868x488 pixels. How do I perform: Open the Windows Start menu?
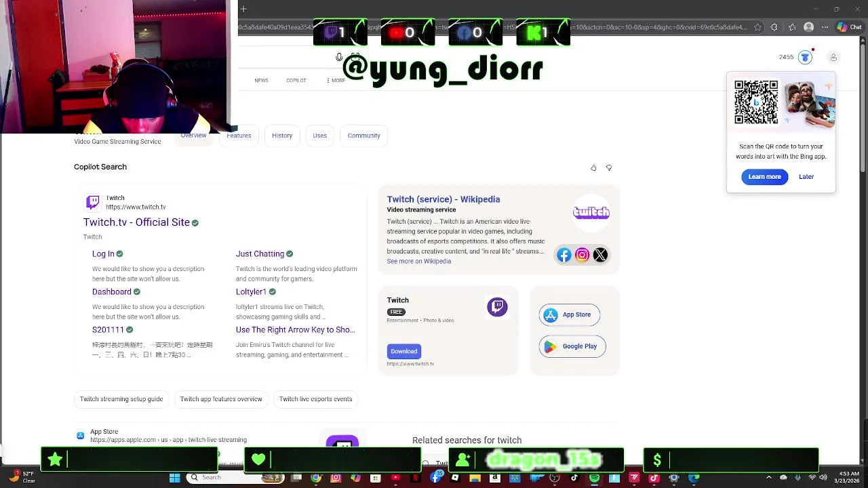pyautogui.click(x=175, y=478)
